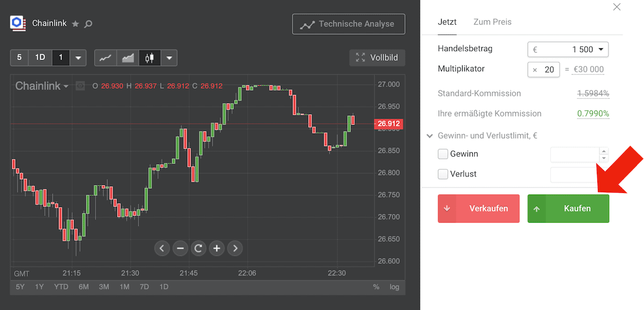Toggle log scale on the chart
Image resolution: width=644 pixels, height=310 pixels.
click(x=394, y=287)
